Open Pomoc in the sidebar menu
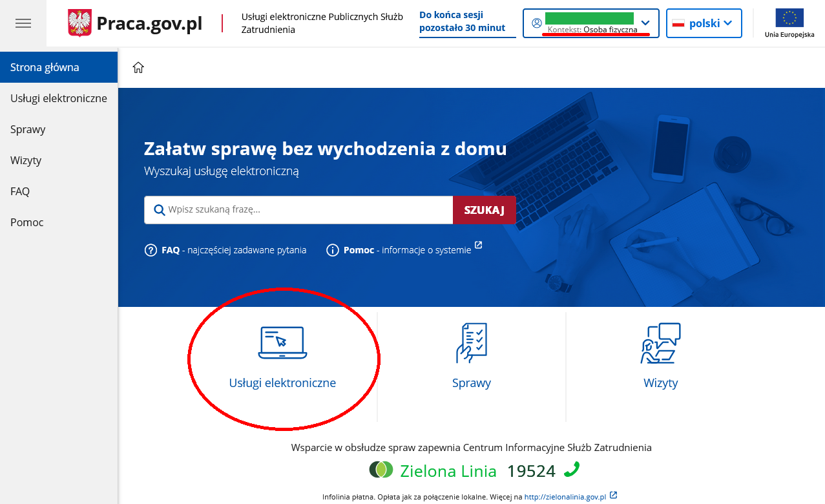The width and height of the screenshot is (825, 504). pos(27,222)
